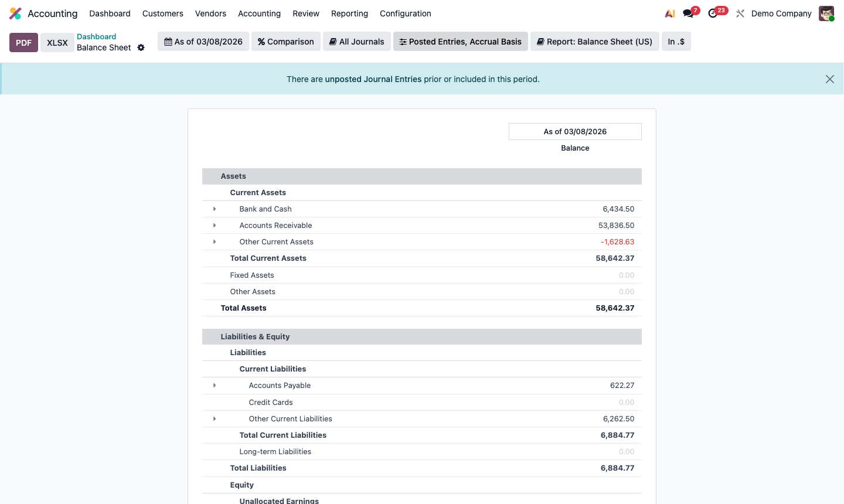Viewport: 844px width, 504px height.
Task: Open the Balance Sheet settings gear
Action: pos(141,47)
